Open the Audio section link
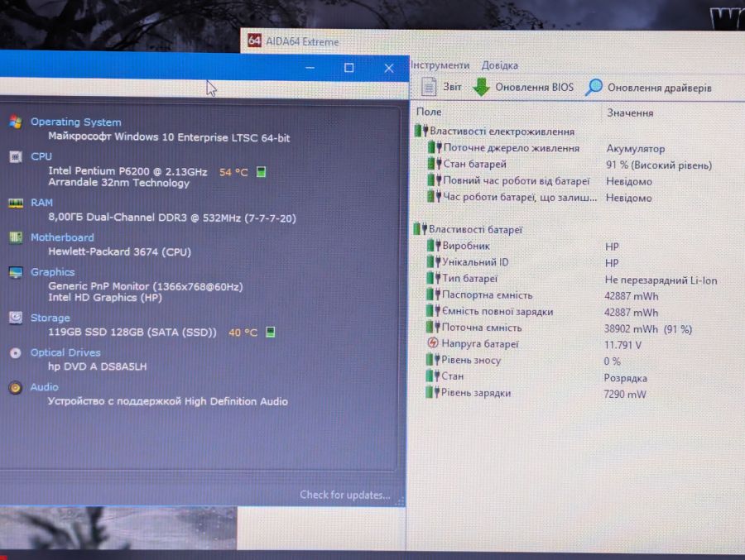 click(x=44, y=387)
